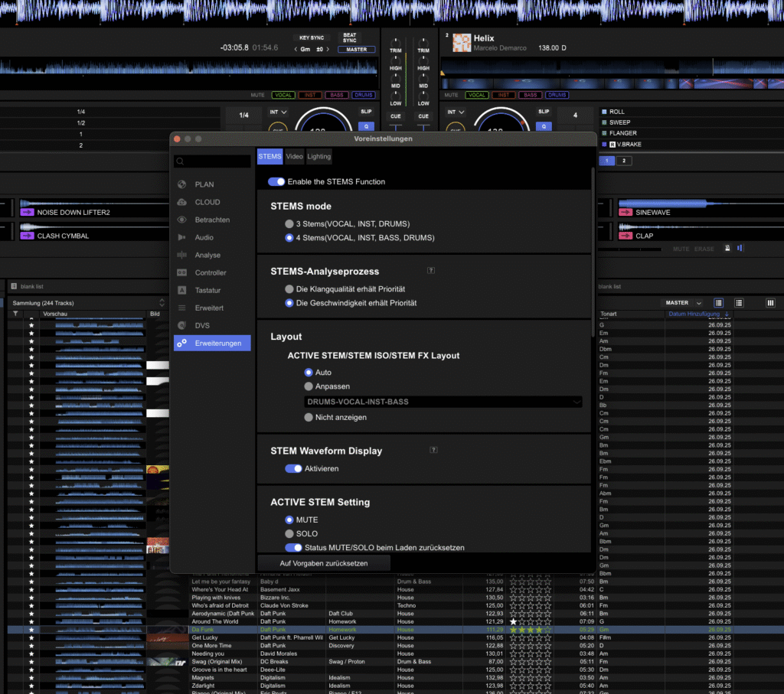This screenshot has width=784, height=694.
Task: Click the NOISE DOWN LIFTER2 sampler play icon
Action: (28, 213)
